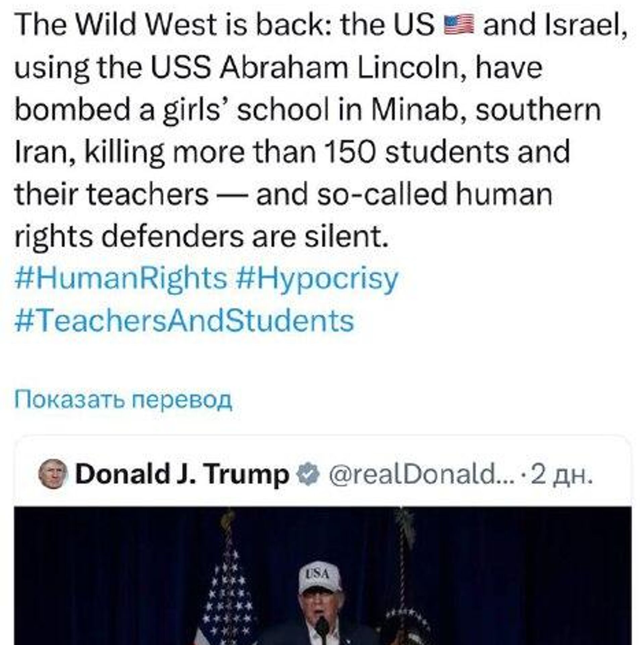Click the phrase rights defenders are silent

pyautogui.click(x=201, y=236)
